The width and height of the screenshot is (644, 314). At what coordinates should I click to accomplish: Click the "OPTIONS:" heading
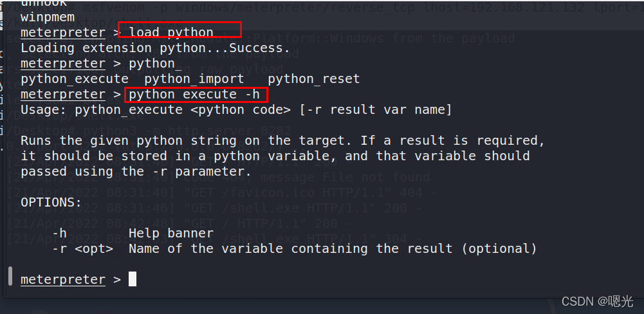tap(51, 202)
